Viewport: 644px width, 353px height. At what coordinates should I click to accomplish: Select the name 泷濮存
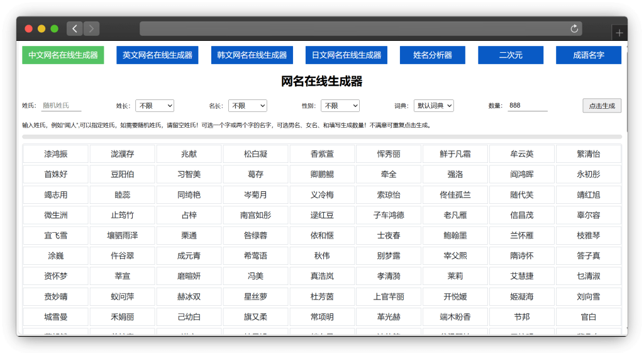(123, 154)
